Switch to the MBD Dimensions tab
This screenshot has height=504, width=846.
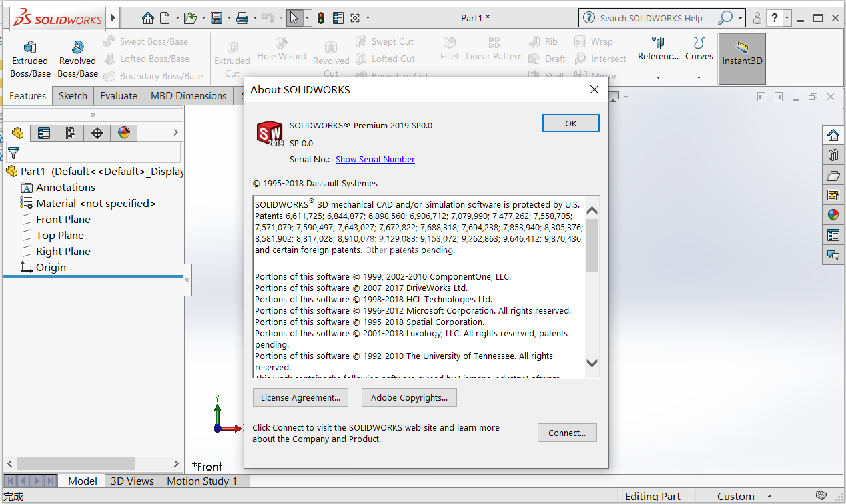[x=189, y=96]
